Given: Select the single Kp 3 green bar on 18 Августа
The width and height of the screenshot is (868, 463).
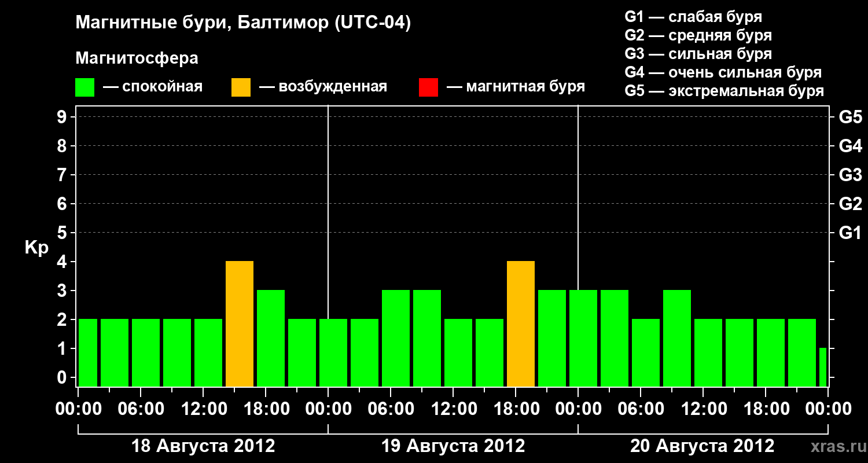Looking at the screenshot, I should click(271, 338).
